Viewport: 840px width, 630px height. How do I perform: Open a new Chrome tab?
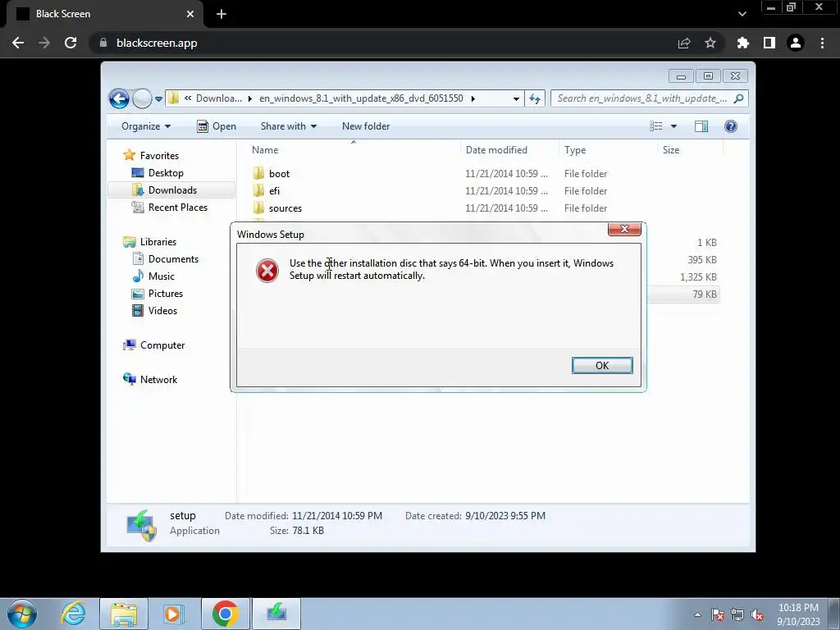[221, 14]
